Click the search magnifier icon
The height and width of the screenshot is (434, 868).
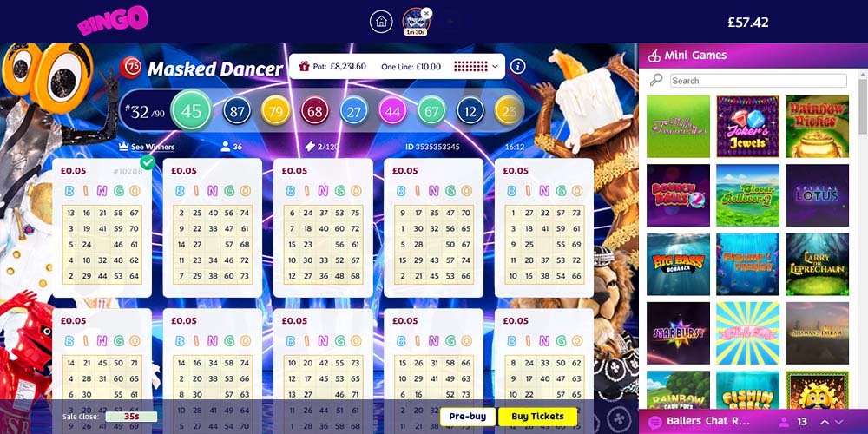click(656, 80)
